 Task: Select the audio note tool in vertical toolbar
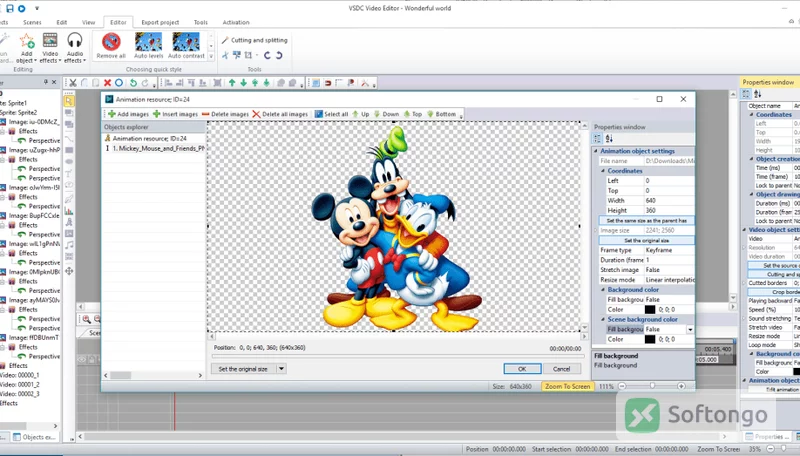tap(69, 245)
